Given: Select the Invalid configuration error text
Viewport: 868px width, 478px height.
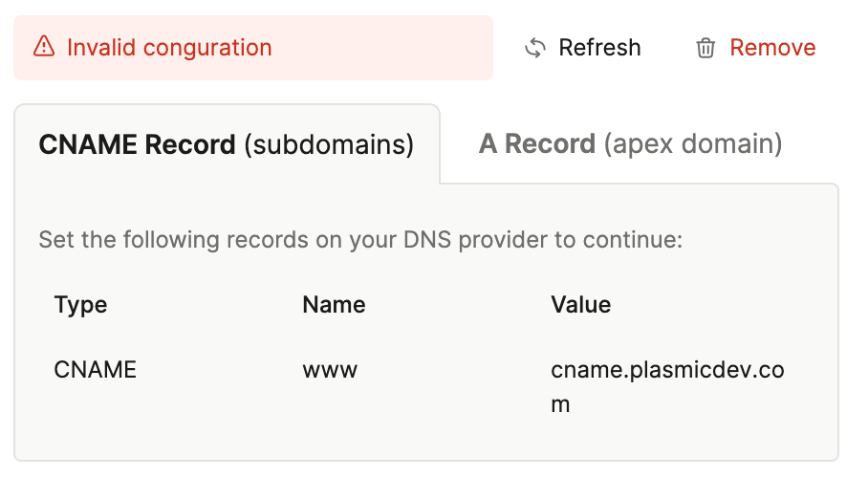Looking at the screenshot, I should point(169,48).
